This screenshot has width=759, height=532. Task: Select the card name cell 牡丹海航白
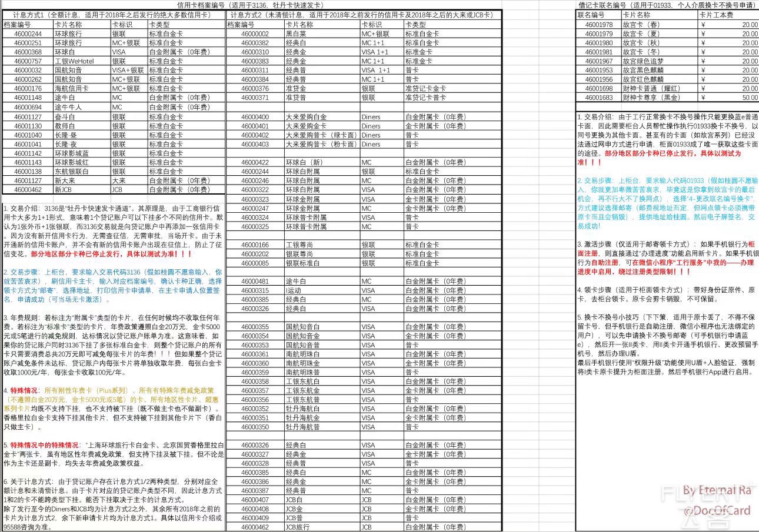322,409
